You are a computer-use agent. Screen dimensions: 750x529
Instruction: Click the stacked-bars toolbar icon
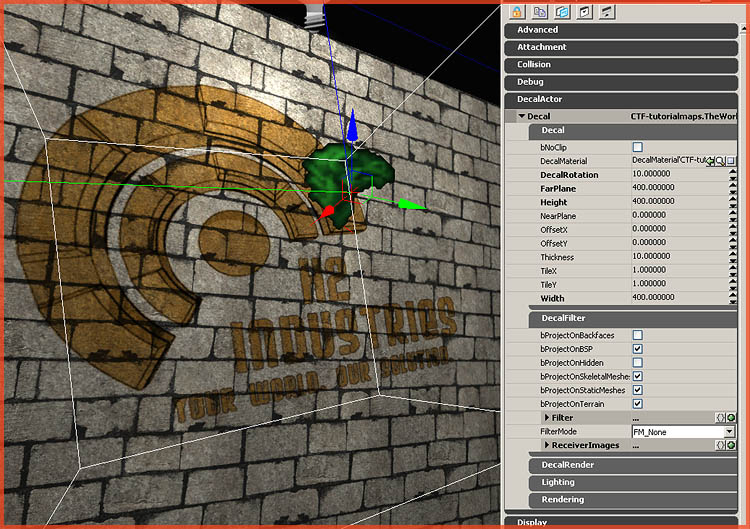pos(607,12)
